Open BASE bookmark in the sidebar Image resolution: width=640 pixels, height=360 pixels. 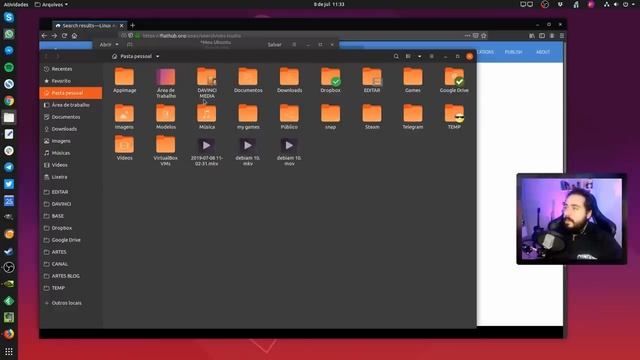[x=71, y=216]
